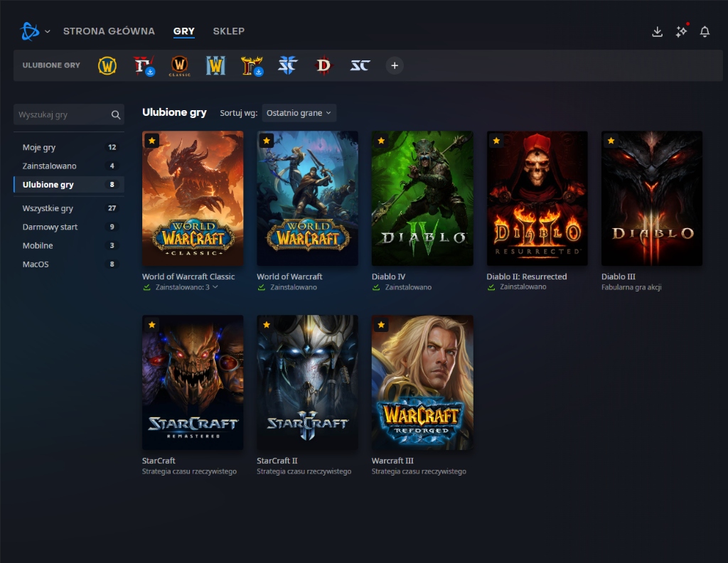Select World of Warcraft icon in favorites bar
The height and width of the screenshot is (563, 728).
pos(107,65)
